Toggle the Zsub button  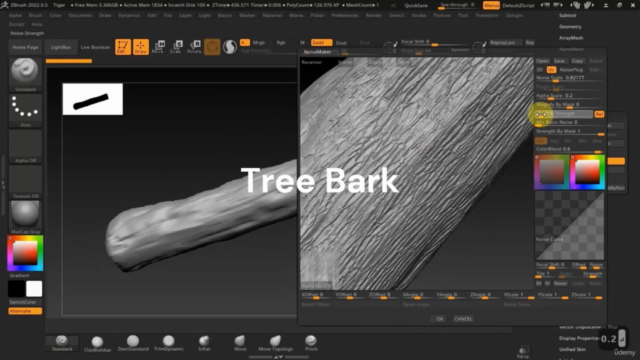point(341,42)
